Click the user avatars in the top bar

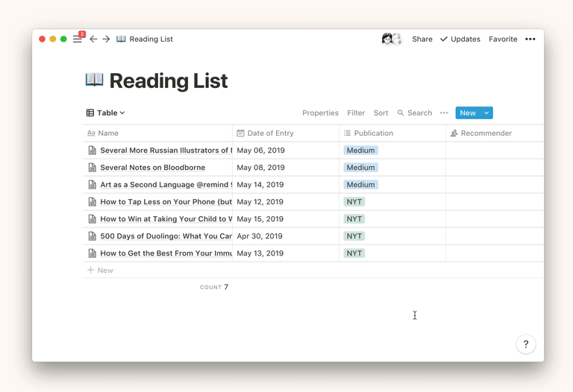coord(392,39)
